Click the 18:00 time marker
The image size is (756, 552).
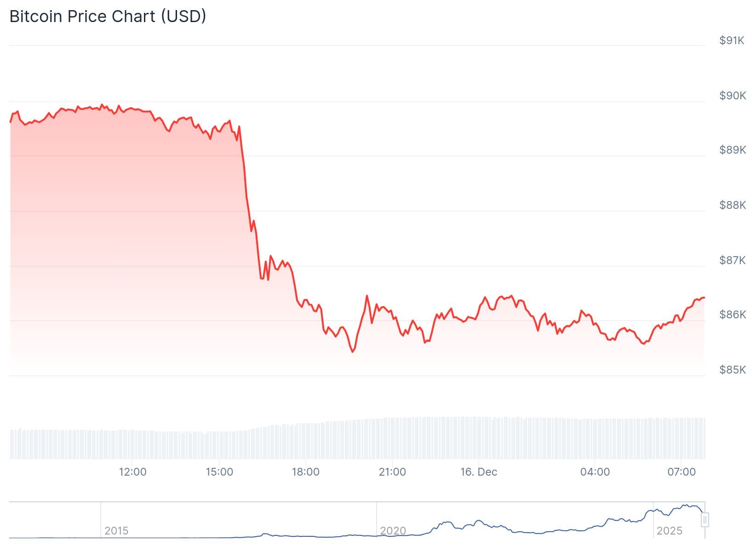click(306, 472)
